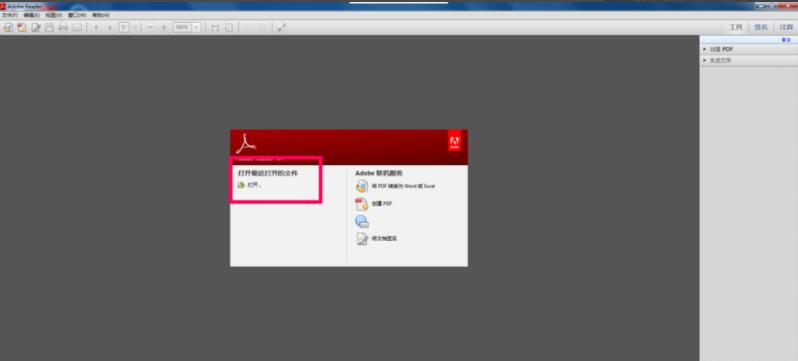Click the Zoom out minus icon
The height and width of the screenshot is (361, 798).
150,27
